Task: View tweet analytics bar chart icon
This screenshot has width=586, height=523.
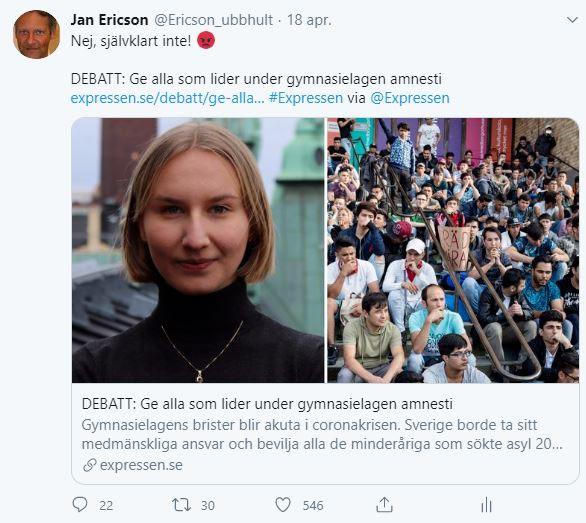Action: [486, 505]
